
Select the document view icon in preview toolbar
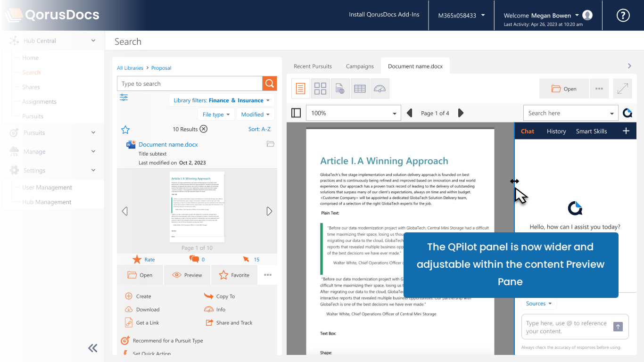tap(301, 89)
